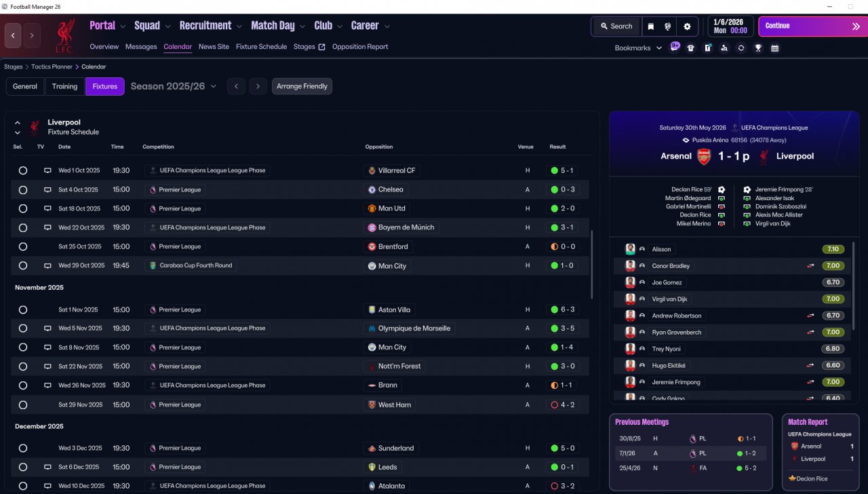This screenshot has width=868, height=494.
Task: Click the Search button
Action: [x=616, y=26]
